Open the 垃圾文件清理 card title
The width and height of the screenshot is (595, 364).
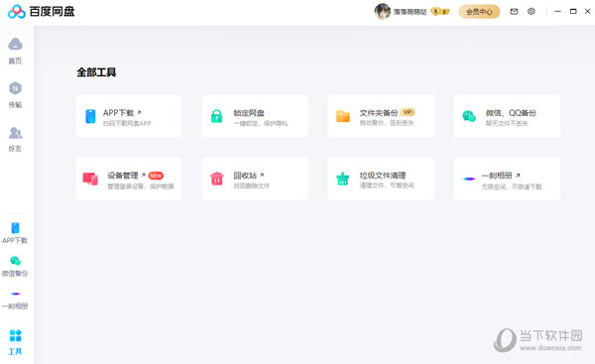383,176
